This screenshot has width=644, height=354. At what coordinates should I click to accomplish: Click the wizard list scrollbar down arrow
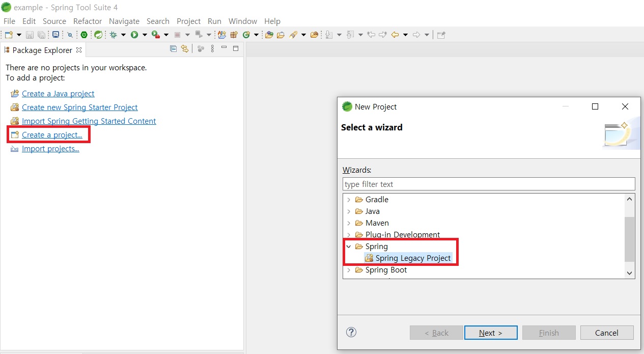(630, 273)
